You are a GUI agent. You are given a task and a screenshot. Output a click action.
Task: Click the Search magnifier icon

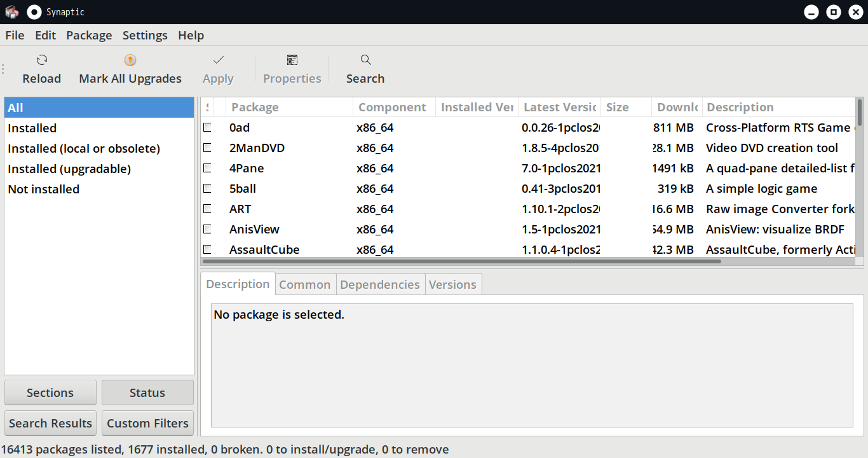point(365,60)
